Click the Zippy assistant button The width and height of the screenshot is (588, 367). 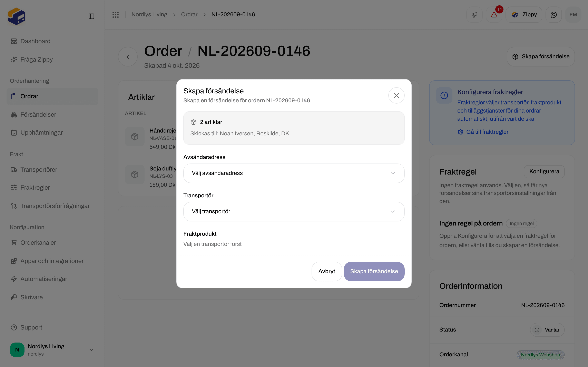click(524, 14)
